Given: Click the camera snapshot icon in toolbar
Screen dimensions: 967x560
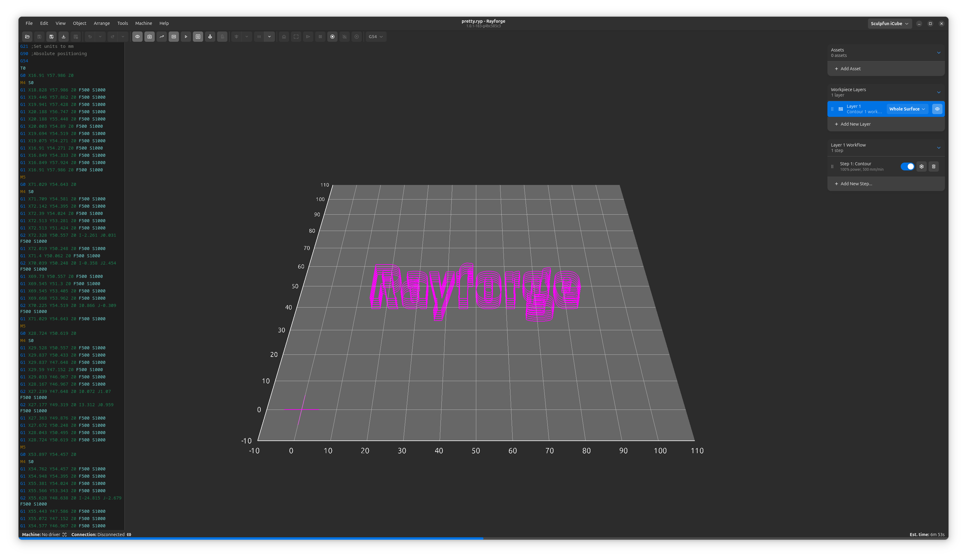Looking at the screenshot, I should pyautogui.click(x=150, y=36).
